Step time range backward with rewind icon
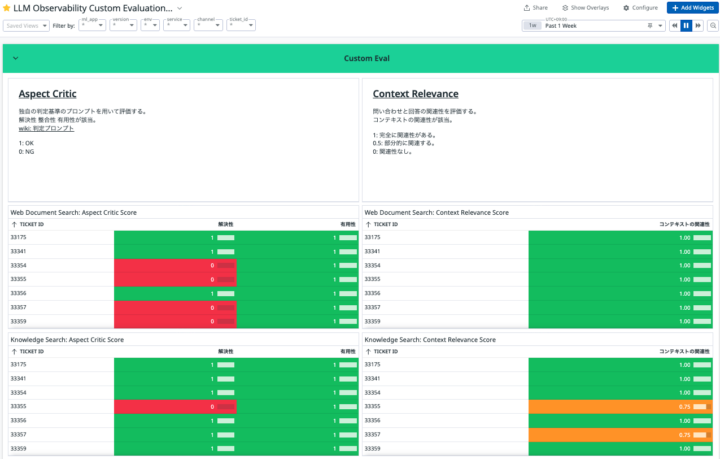Image resolution: width=720 pixels, height=459 pixels. coord(675,25)
